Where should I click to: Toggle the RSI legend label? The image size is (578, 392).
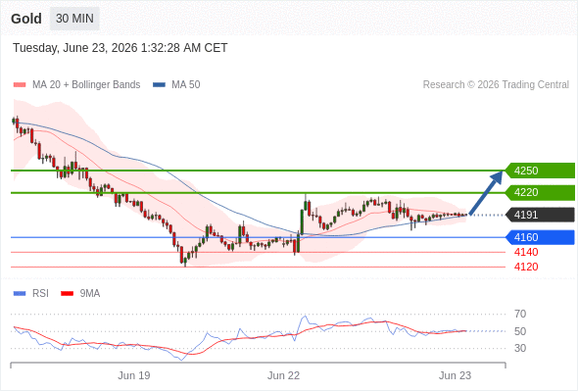point(40,294)
